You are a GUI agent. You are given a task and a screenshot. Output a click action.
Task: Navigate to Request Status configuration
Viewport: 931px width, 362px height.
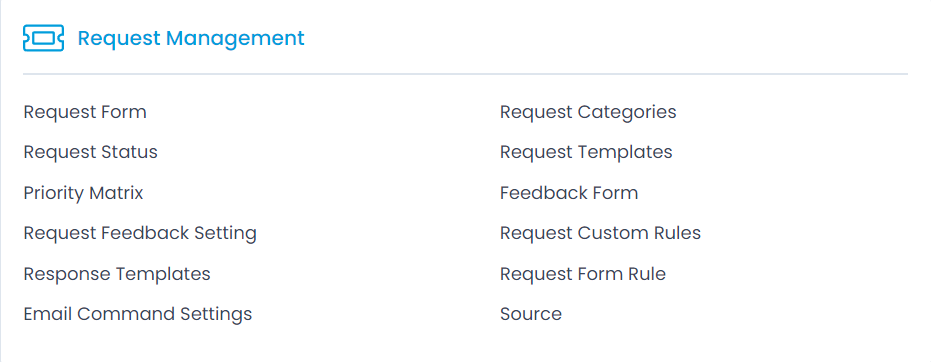(91, 152)
